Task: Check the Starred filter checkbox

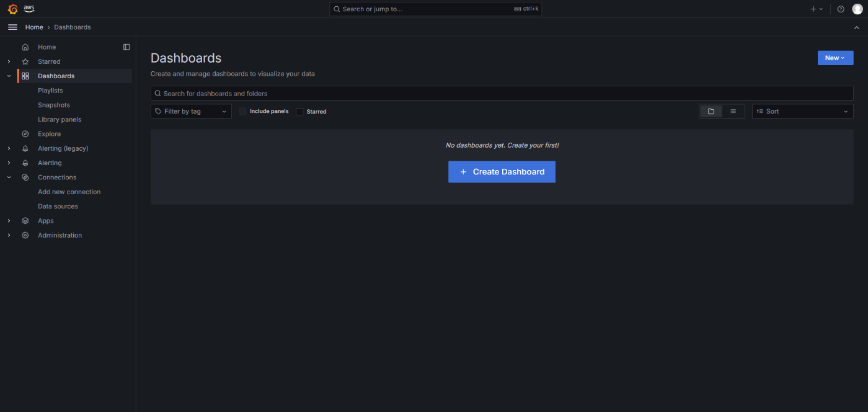Action: (299, 112)
